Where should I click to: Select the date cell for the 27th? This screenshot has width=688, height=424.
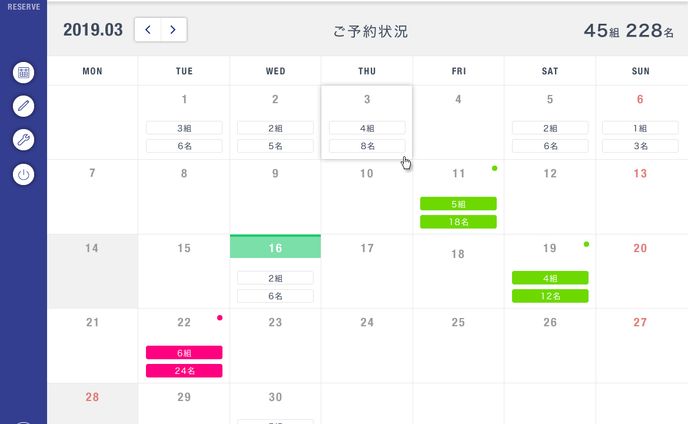click(641, 345)
